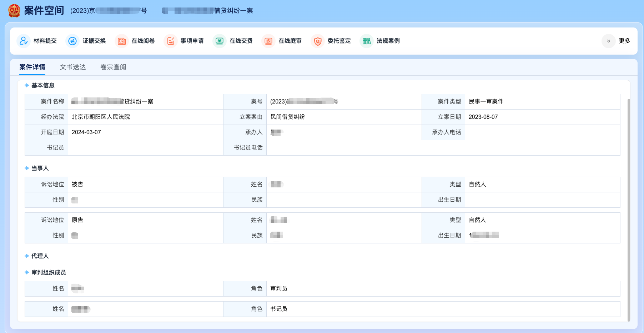Click the 更多 text button
The image size is (644, 333).
(x=624, y=41)
